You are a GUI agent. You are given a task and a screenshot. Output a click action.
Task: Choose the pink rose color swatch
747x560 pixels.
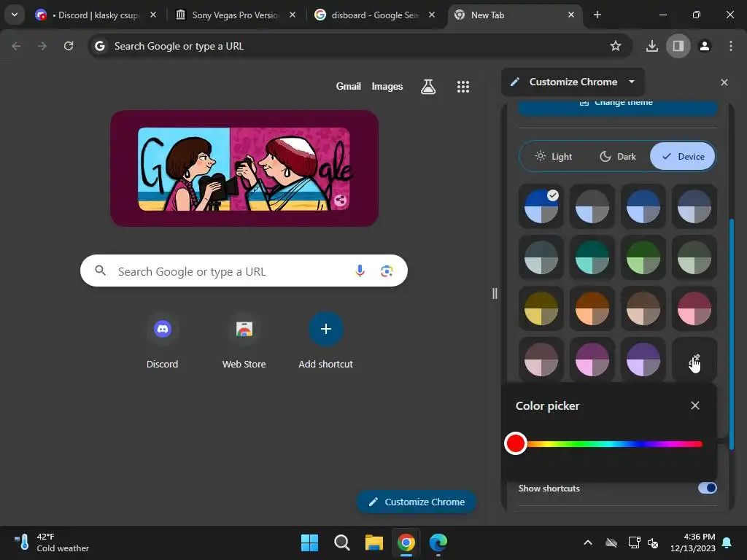[x=694, y=308]
